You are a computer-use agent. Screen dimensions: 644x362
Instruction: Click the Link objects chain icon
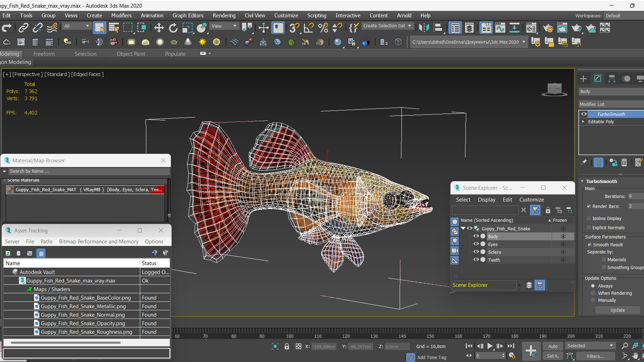pos(23,28)
